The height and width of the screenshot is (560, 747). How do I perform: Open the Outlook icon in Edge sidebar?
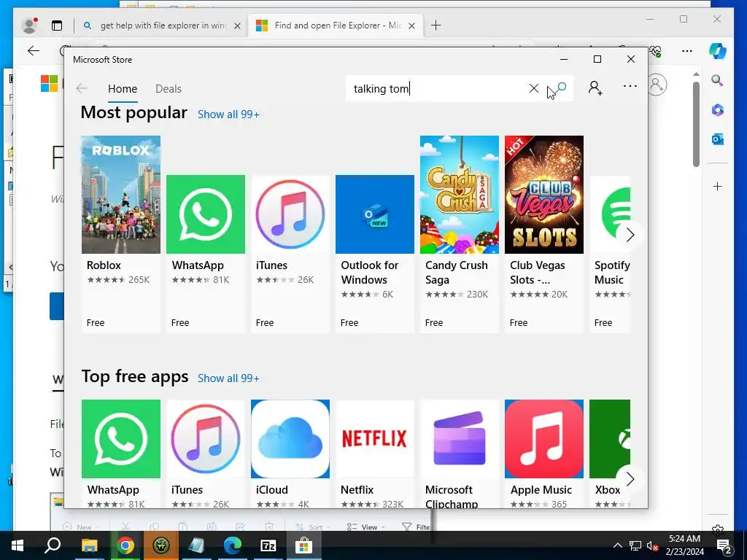(x=717, y=139)
